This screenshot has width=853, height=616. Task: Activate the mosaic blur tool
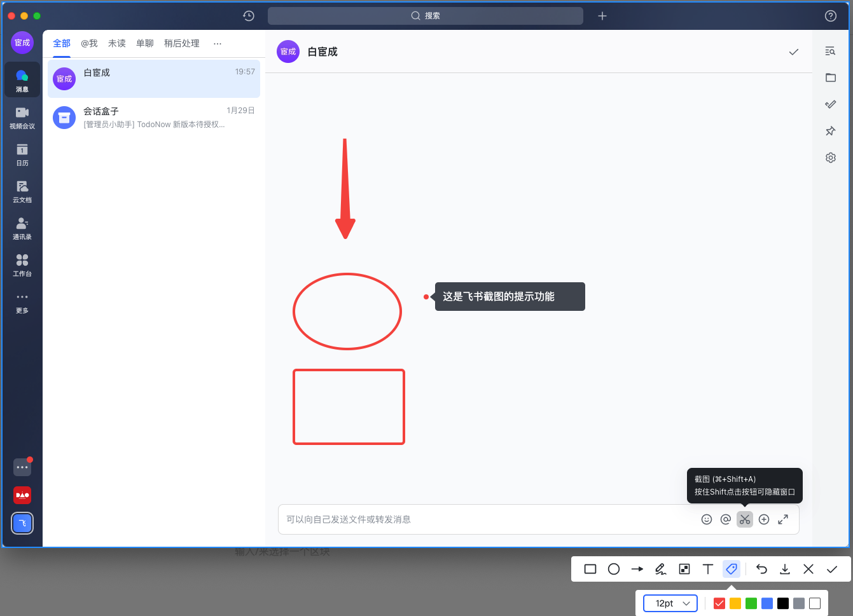(684, 569)
